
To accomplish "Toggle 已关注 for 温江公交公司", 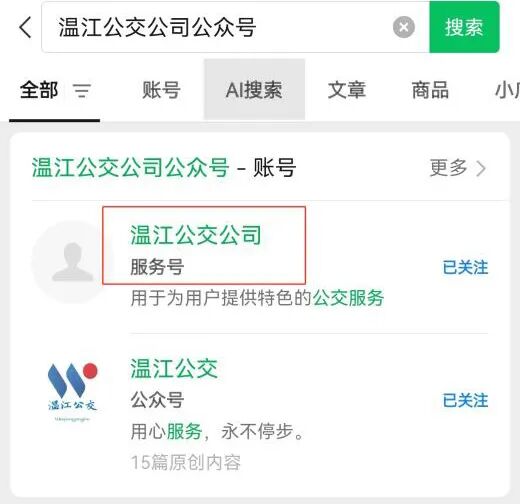I will (465, 267).
